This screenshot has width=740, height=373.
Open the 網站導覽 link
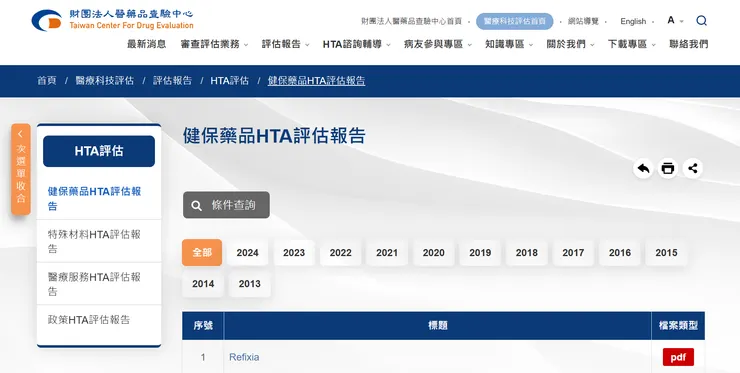[x=583, y=21]
